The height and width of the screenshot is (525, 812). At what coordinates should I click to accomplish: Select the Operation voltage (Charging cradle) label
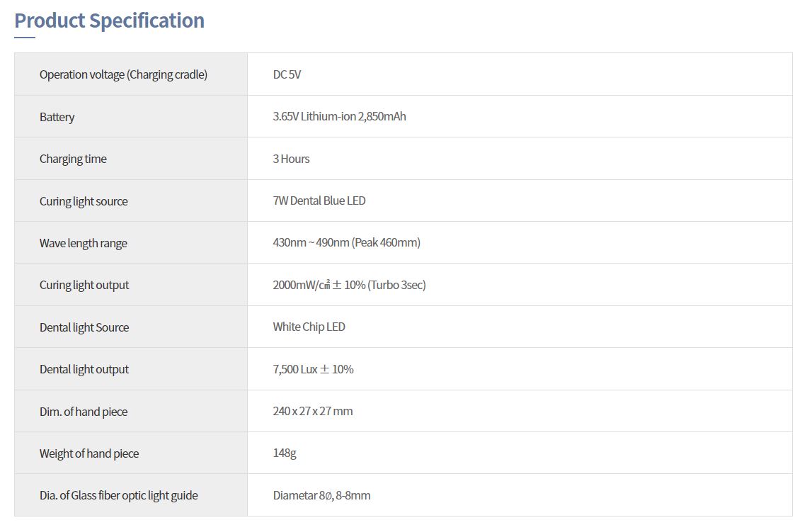point(123,74)
